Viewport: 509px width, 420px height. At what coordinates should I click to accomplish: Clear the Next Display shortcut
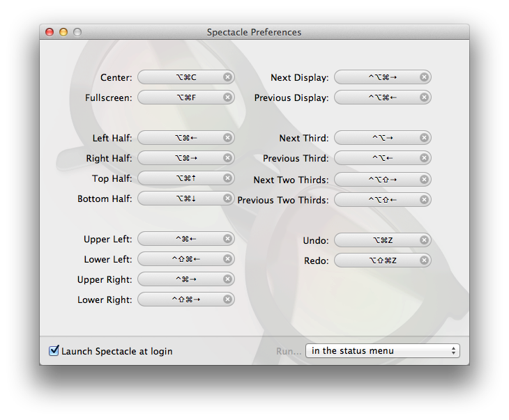pyautogui.click(x=424, y=77)
